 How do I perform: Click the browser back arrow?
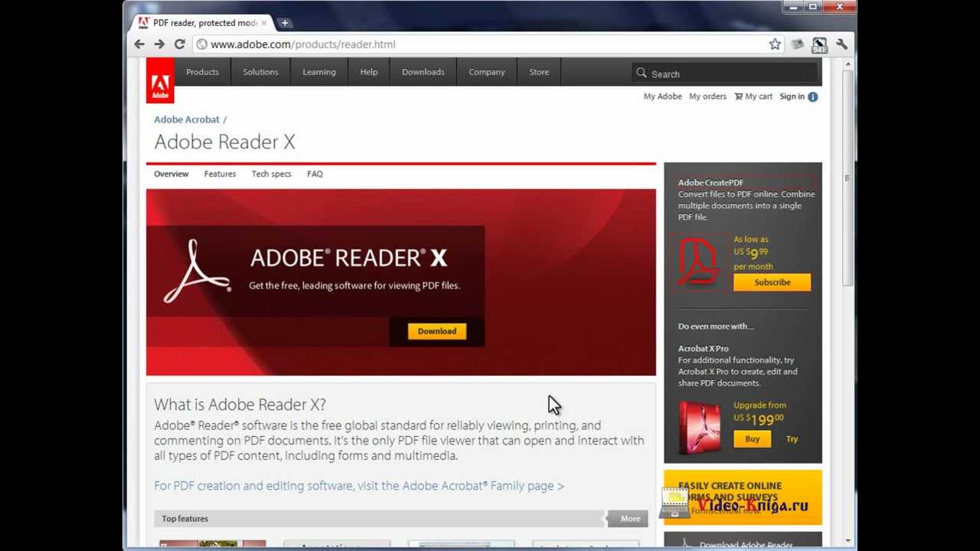point(139,44)
